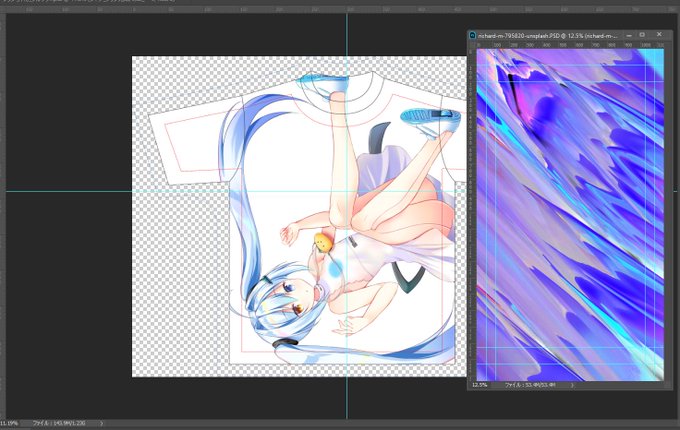Click the richard-m-795820-unsplash.PSD window title
680x430 pixels.
tap(547, 36)
